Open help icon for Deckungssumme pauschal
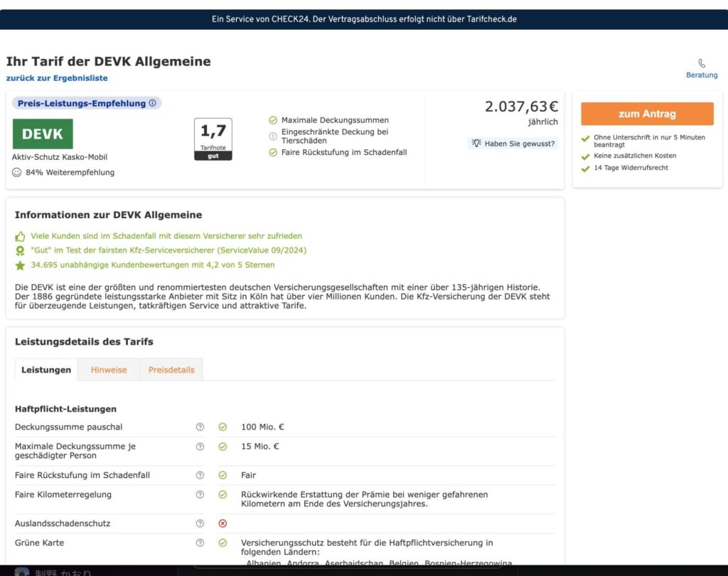This screenshot has width=728, height=576. (x=200, y=427)
